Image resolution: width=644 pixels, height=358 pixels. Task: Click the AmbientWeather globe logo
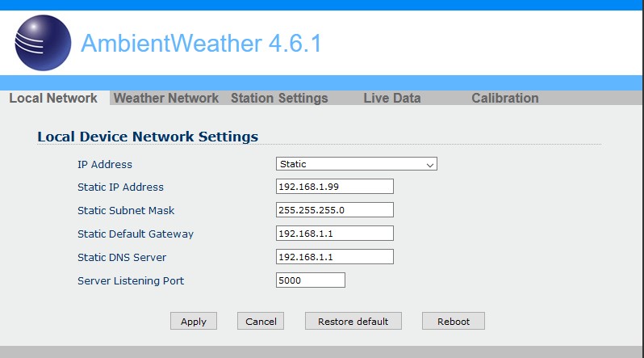pyautogui.click(x=43, y=43)
